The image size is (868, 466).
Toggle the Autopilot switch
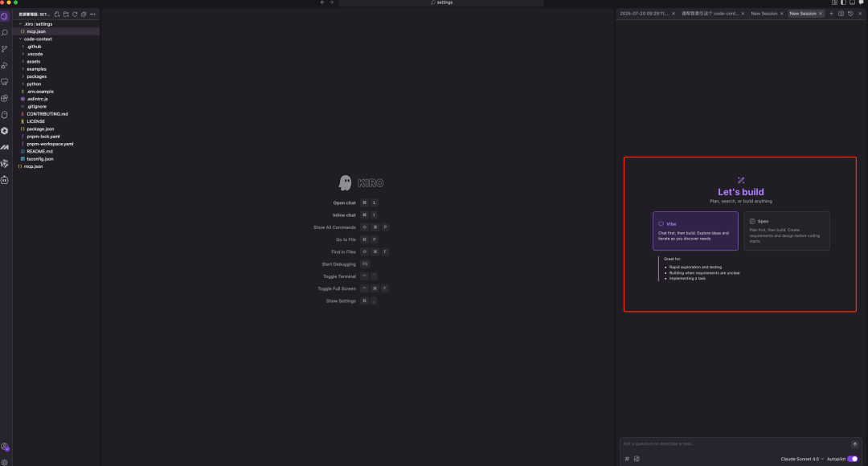click(x=853, y=459)
